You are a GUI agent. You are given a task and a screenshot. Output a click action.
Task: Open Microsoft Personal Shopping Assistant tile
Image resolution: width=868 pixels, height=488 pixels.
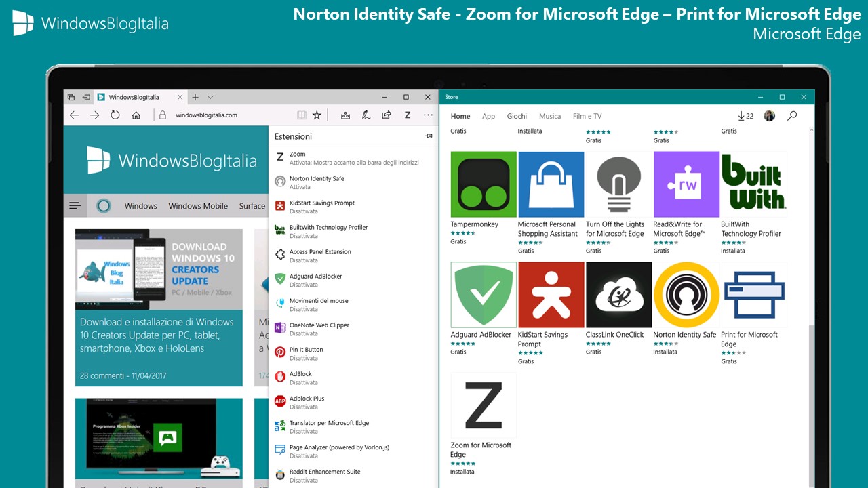551,203
